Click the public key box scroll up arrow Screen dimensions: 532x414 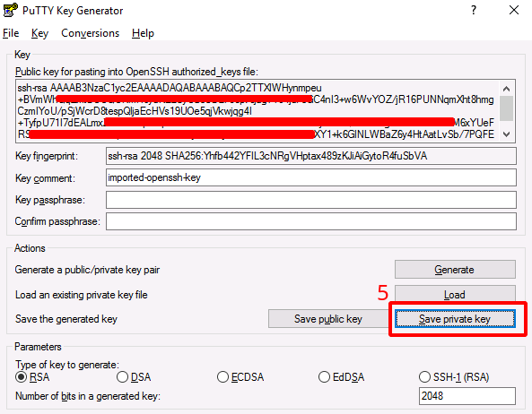(507, 89)
